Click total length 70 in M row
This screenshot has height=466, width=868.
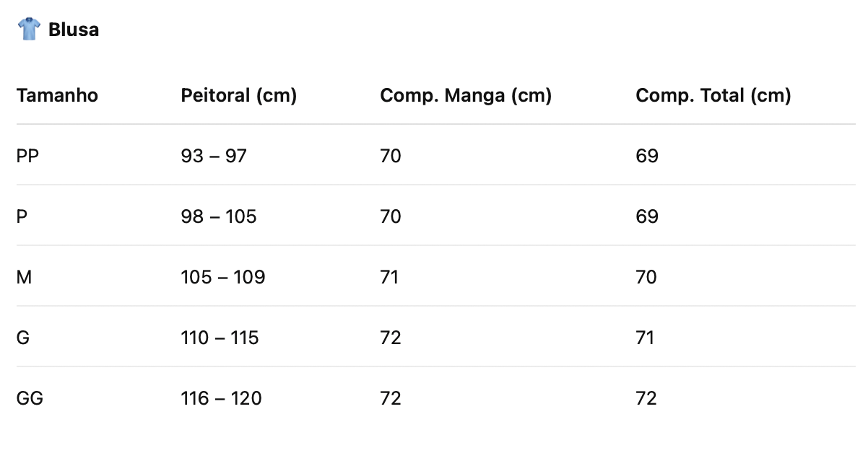(646, 277)
